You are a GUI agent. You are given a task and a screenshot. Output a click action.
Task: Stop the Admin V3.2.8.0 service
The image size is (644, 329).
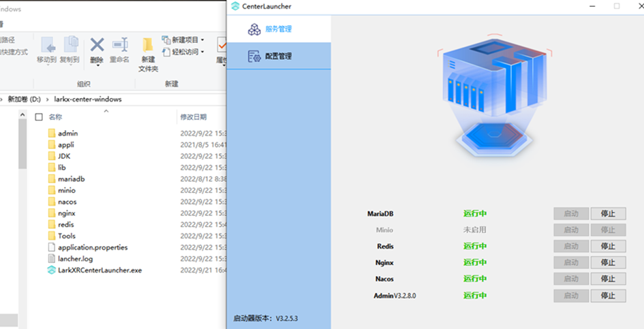609,296
